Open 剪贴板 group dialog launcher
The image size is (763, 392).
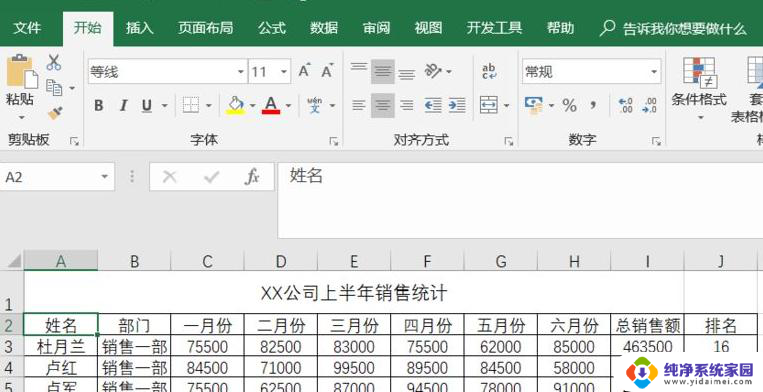tap(74, 142)
